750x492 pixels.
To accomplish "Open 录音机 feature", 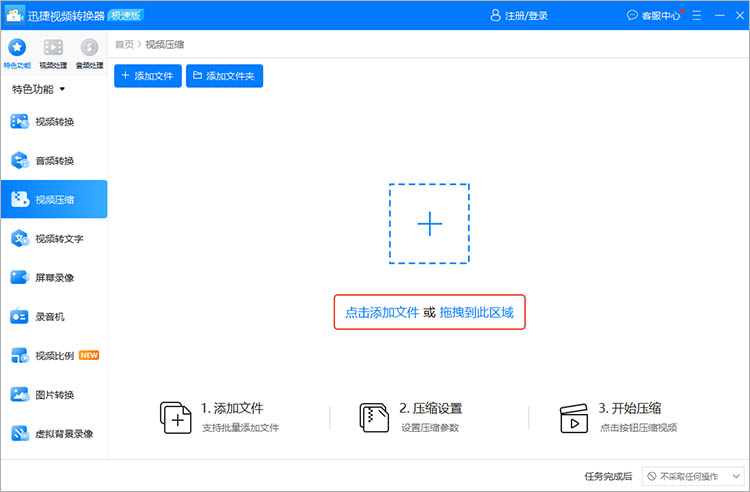I will coord(54,316).
